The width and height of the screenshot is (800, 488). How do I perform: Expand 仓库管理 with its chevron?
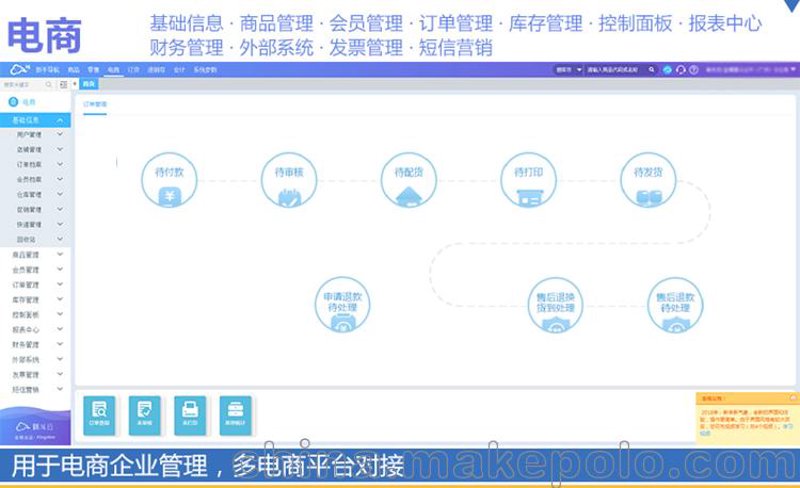[x=60, y=194]
